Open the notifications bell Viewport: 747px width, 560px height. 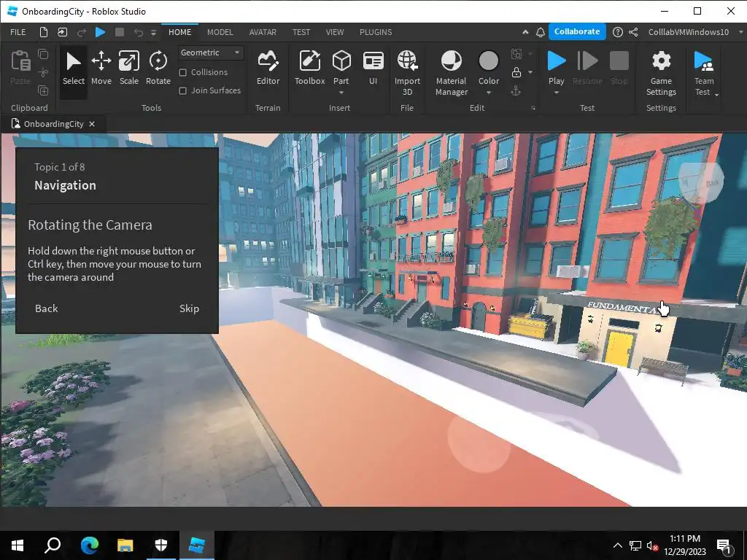click(x=541, y=32)
